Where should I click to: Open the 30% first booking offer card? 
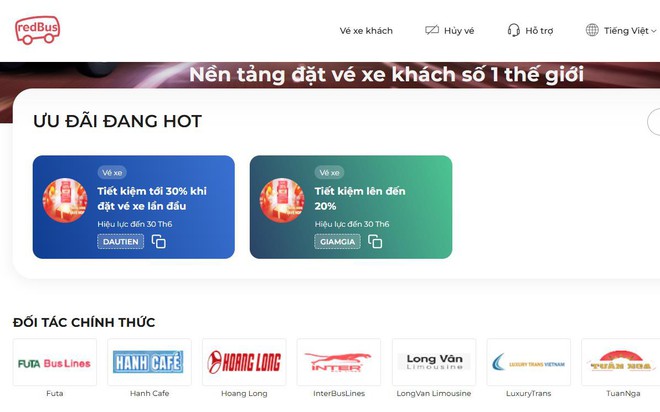coord(134,207)
